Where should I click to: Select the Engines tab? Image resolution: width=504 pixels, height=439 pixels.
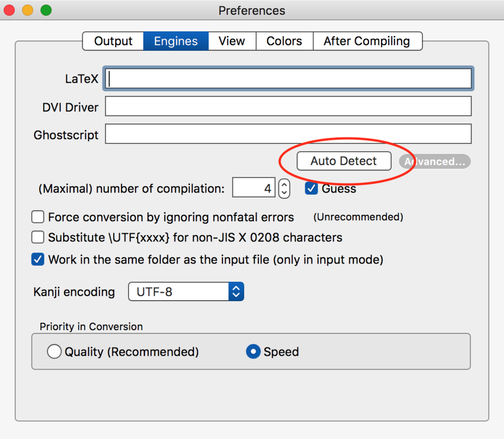pyautogui.click(x=176, y=41)
